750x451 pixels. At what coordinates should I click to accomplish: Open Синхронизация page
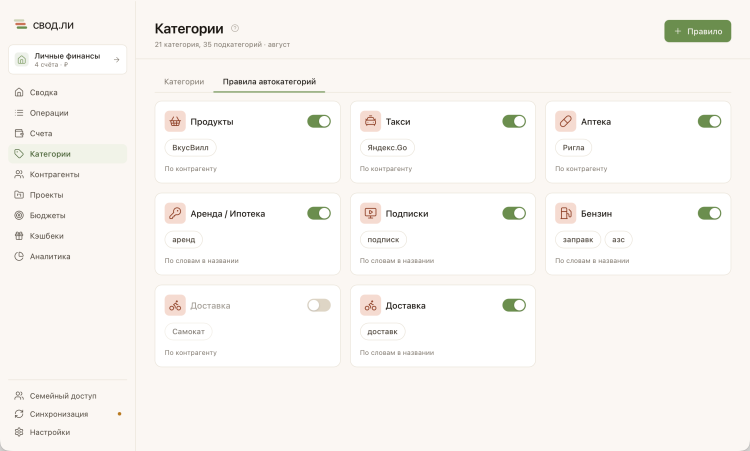(x=67, y=414)
